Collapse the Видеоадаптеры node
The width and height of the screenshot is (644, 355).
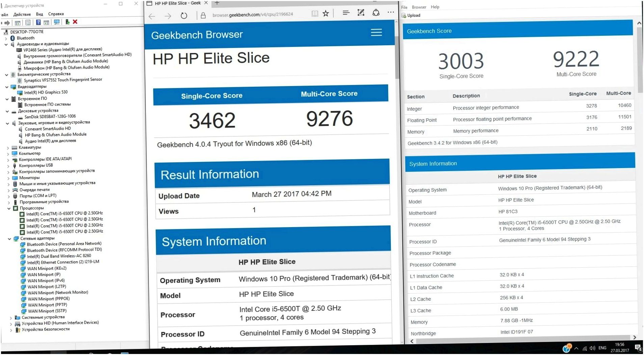coord(7,87)
